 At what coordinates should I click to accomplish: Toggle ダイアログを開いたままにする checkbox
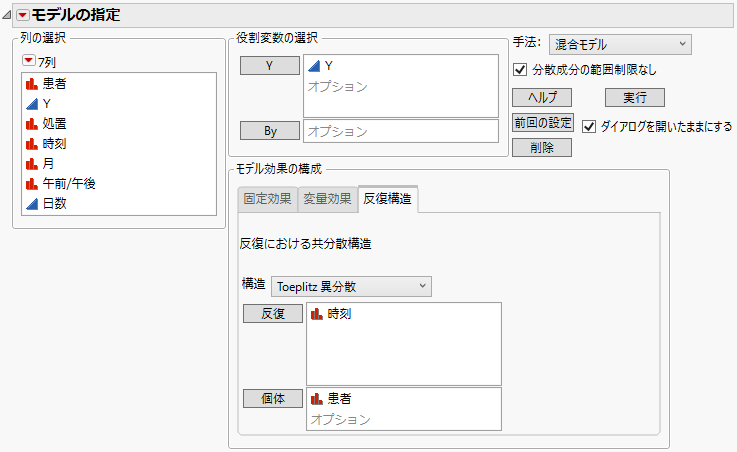[x=589, y=126]
